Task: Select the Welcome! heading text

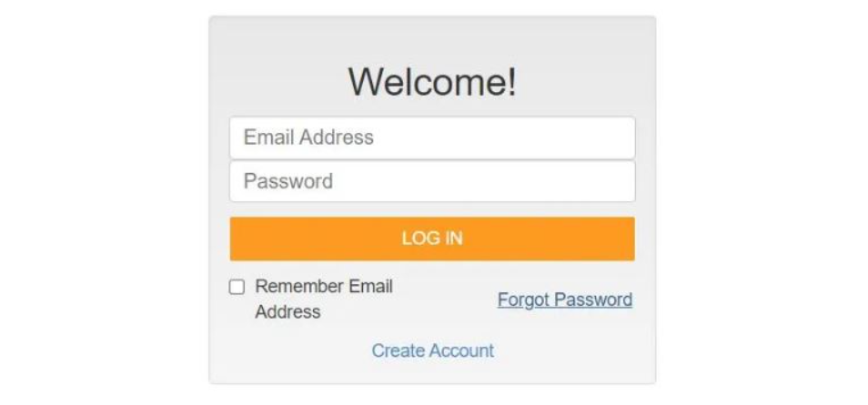Action: [x=432, y=81]
